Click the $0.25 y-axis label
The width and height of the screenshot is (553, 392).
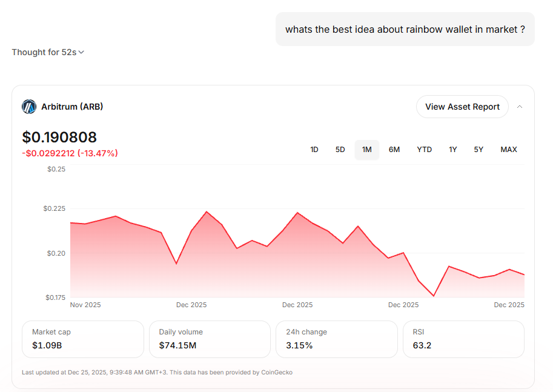click(56, 169)
